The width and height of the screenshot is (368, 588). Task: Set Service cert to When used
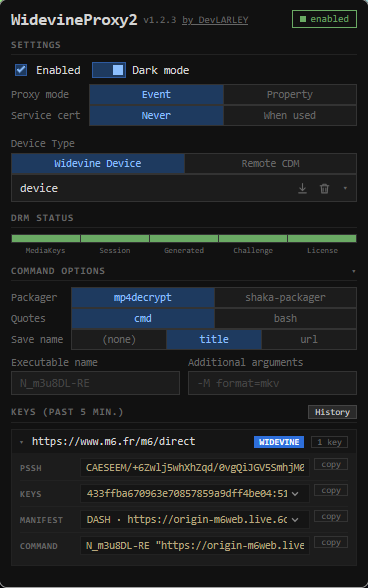290,116
